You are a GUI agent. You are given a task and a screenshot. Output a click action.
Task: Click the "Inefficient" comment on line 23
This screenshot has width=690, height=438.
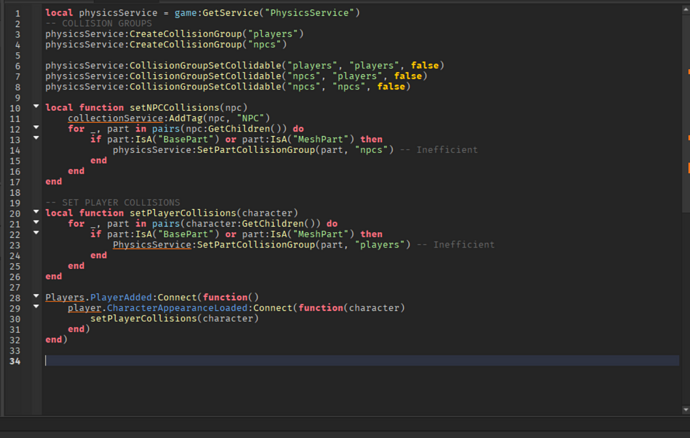pos(465,245)
